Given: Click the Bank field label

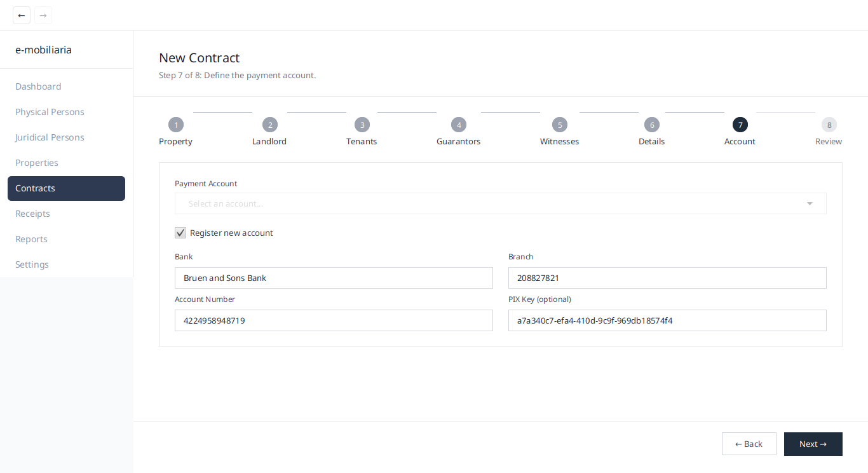Looking at the screenshot, I should 184,256.
